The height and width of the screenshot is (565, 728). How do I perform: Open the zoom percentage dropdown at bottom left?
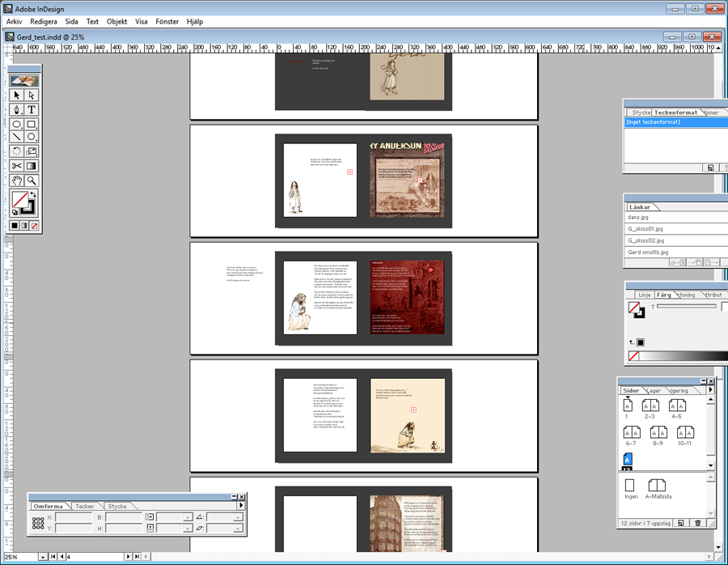coord(42,557)
